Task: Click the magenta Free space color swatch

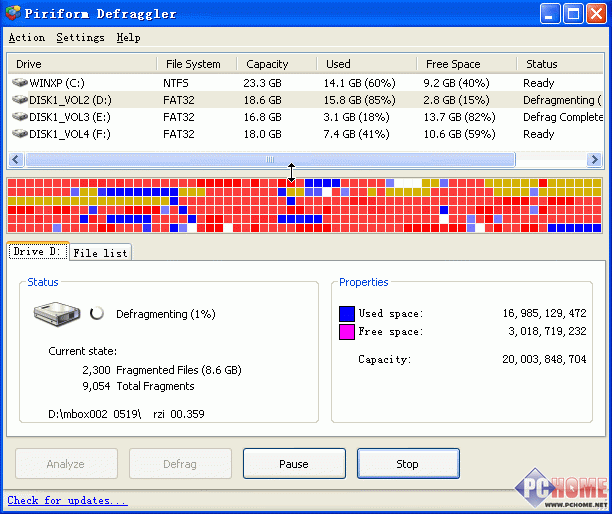Action: (347, 332)
